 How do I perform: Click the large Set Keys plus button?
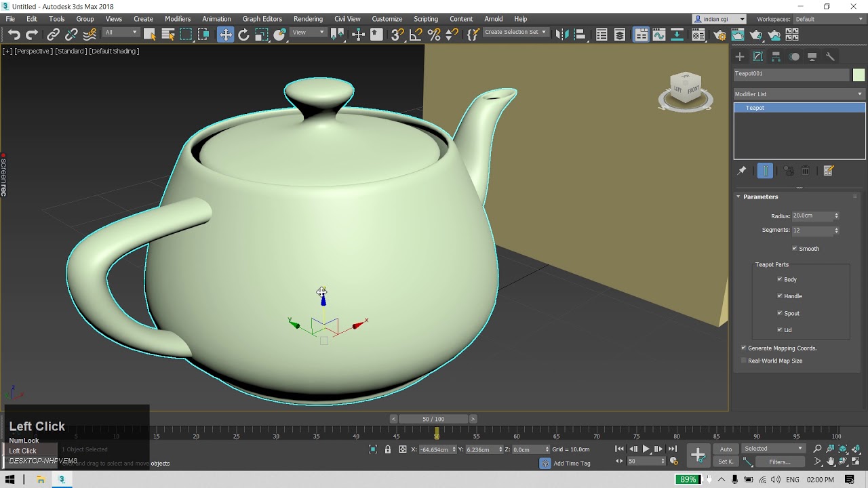(698, 455)
